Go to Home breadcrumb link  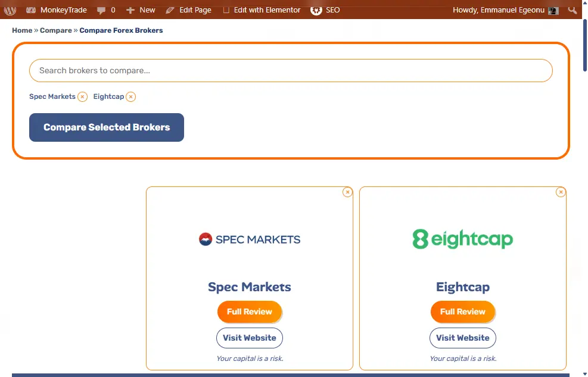click(x=22, y=30)
